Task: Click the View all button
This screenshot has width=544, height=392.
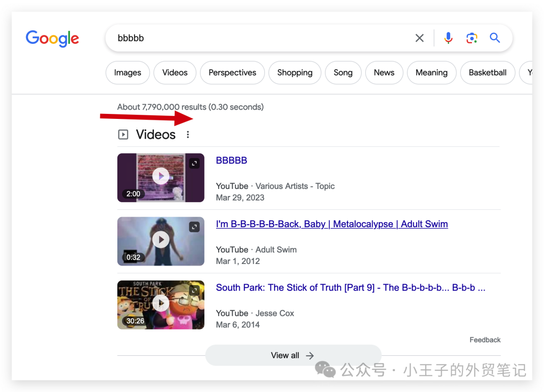Action: click(293, 355)
